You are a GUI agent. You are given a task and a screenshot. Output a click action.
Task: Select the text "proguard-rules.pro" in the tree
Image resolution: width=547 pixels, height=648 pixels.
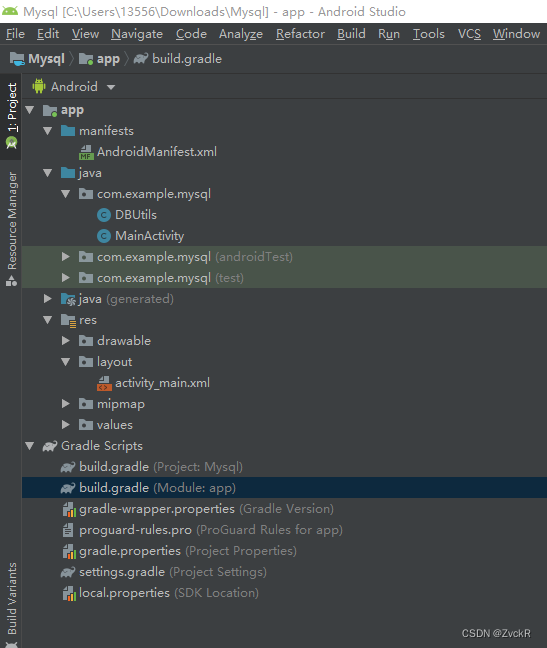point(136,530)
